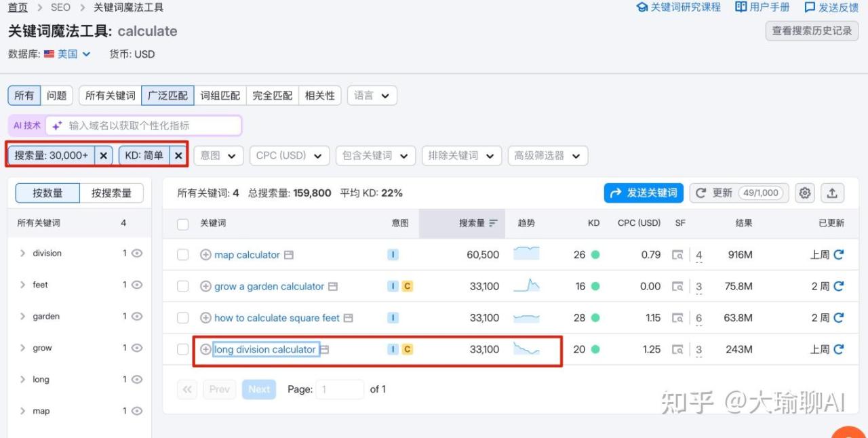Open SERP view for grow a garden calculator
Viewport: 868px width, 438px height.
click(333, 287)
